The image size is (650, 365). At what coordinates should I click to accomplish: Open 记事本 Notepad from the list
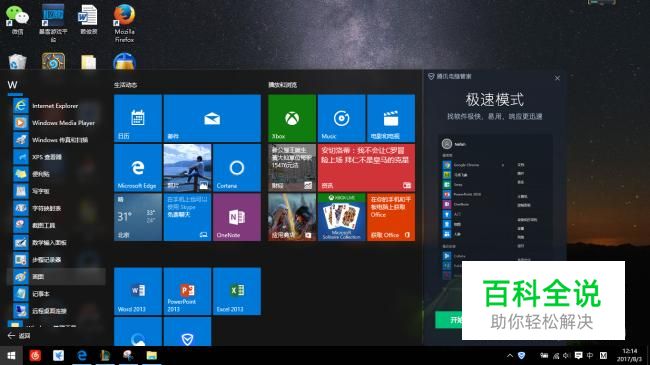tap(56, 294)
